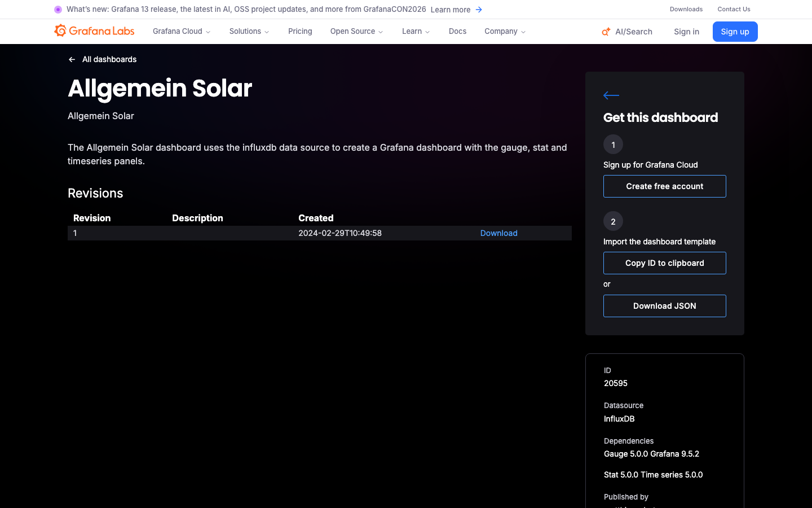Download revision 1 from the table
The height and width of the screenshot is (508, 812).
(x=498, y=233)
